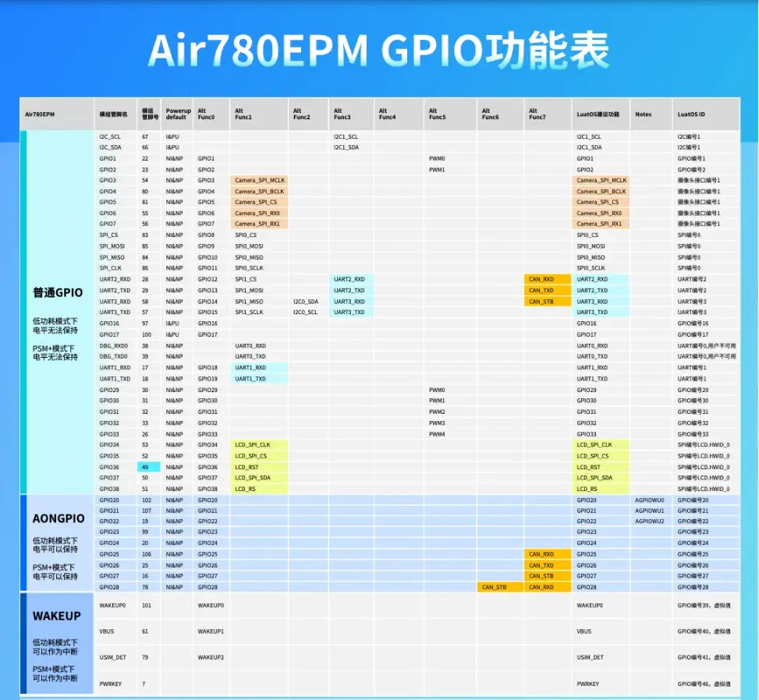Click the "GPIO编号20" LuatOS ID cell
Screen dimensions: 759x700
click(693, 500)
